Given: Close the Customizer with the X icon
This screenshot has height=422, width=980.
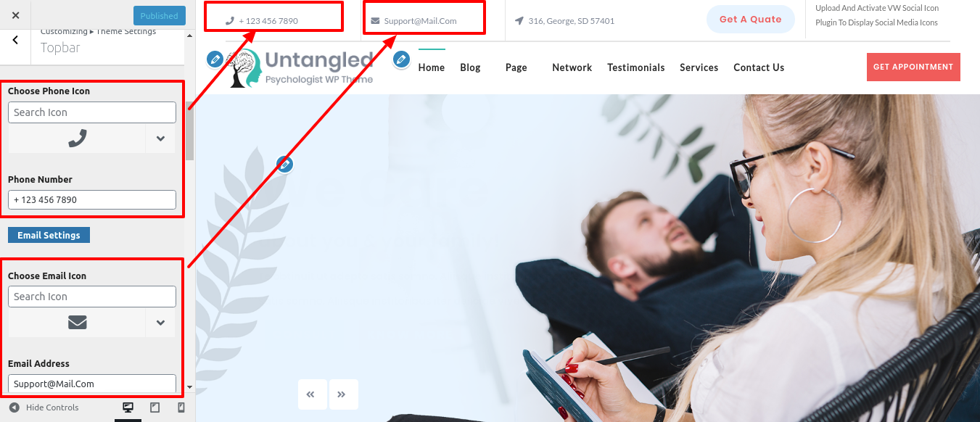Looking at the screenshot, I should [16, 15].
